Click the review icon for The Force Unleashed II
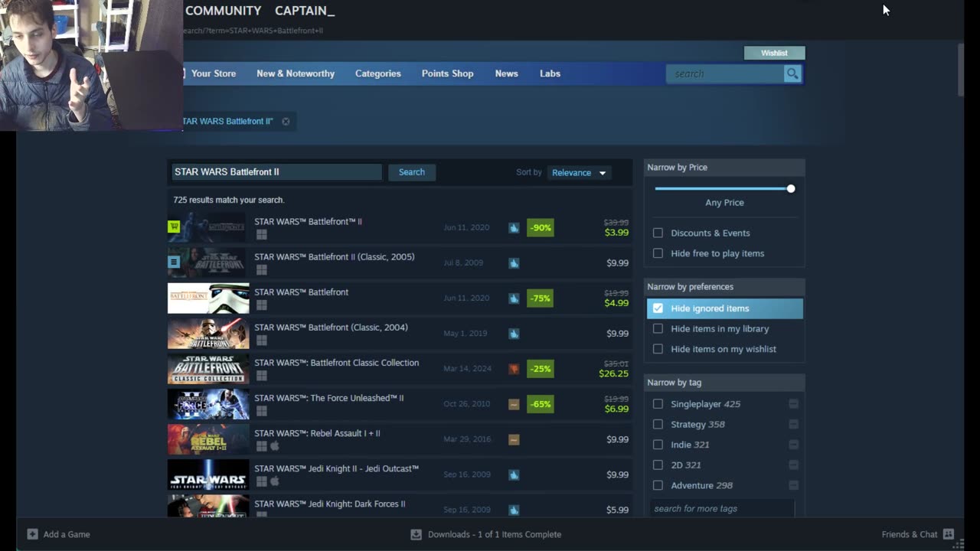The height and width of the screenshot is (551, 980). 514,403
